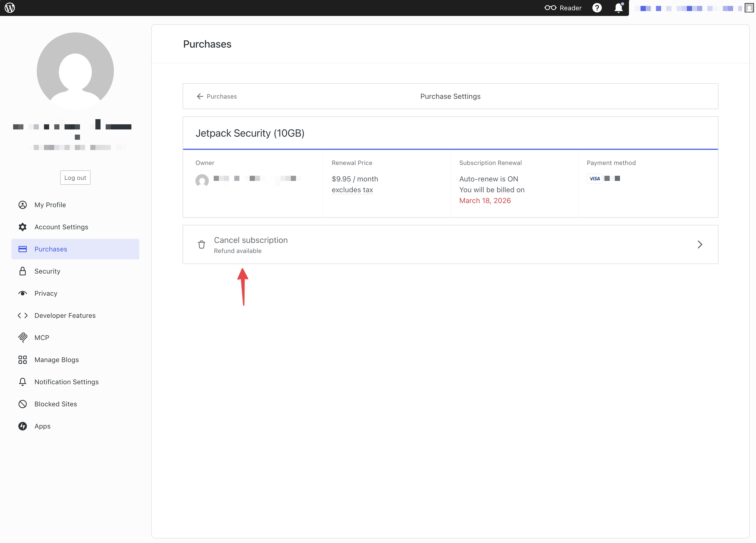Click the excludes tax link
This screenshot has width=756, height=543.
[352, 190]
